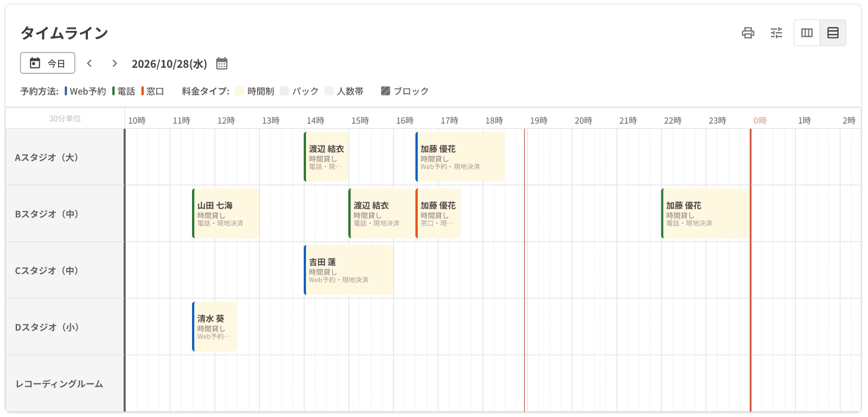Open 加藤 優花 窓口 booking in Bスタジオ
868x417 pixels.
pos(438,213)
